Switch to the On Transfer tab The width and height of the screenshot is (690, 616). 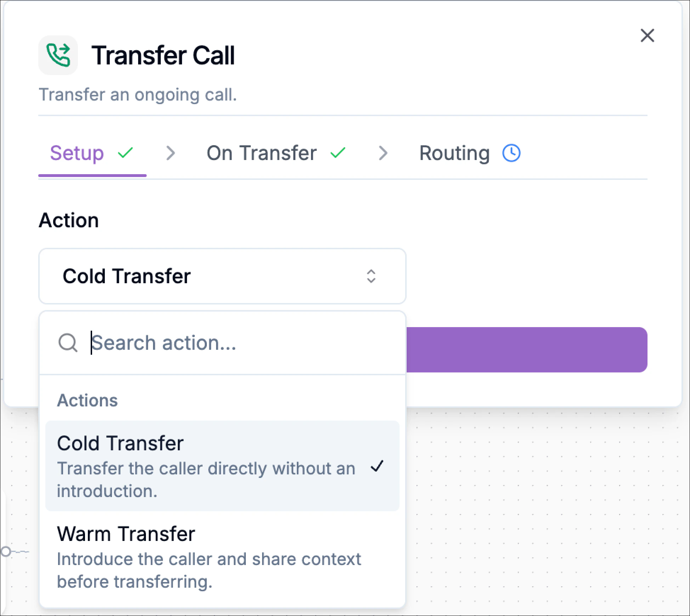(261, 153)
